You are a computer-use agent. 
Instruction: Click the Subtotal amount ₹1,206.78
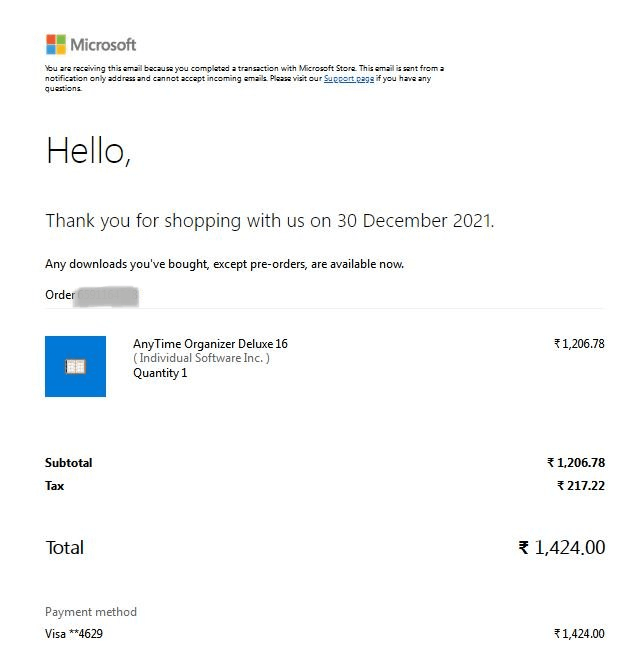[576, 463]
